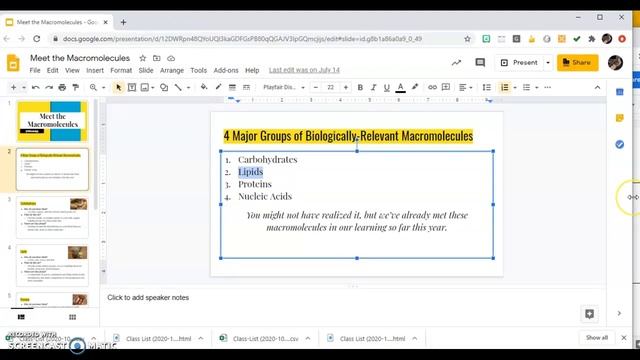Screen dimensions: 640x360
Task: Add a new slide with the plus button
Action: pos(13,87)
